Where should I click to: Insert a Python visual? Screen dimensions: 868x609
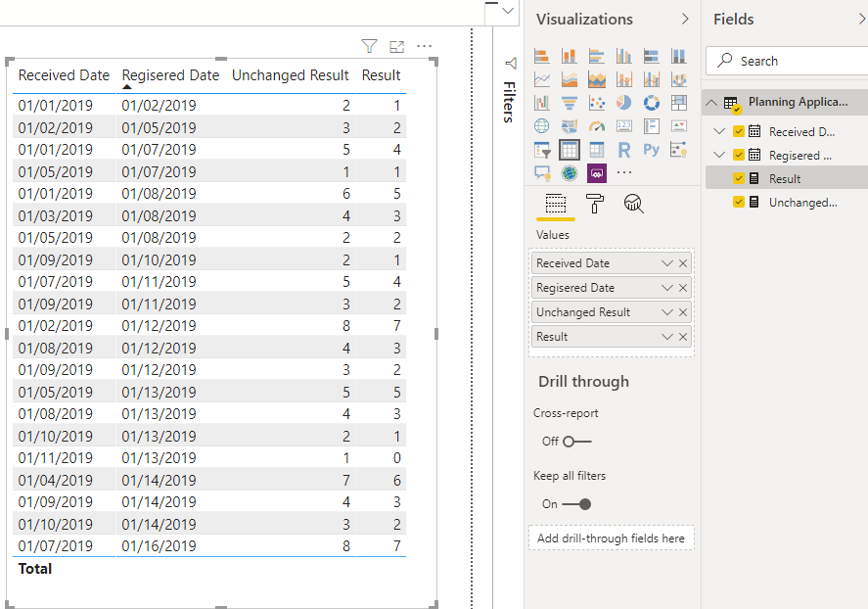pos(652,150)
